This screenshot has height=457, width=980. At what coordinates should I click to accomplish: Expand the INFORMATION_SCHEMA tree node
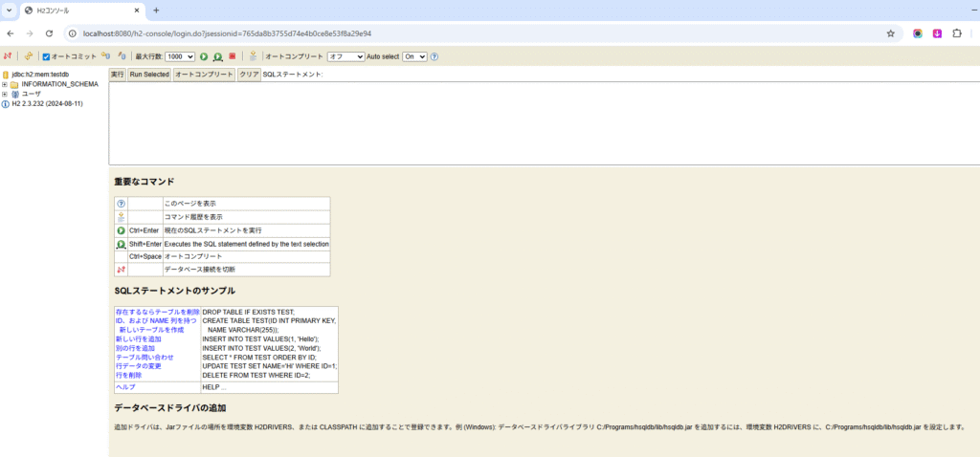pyautogui.click(x=5, y=84)
